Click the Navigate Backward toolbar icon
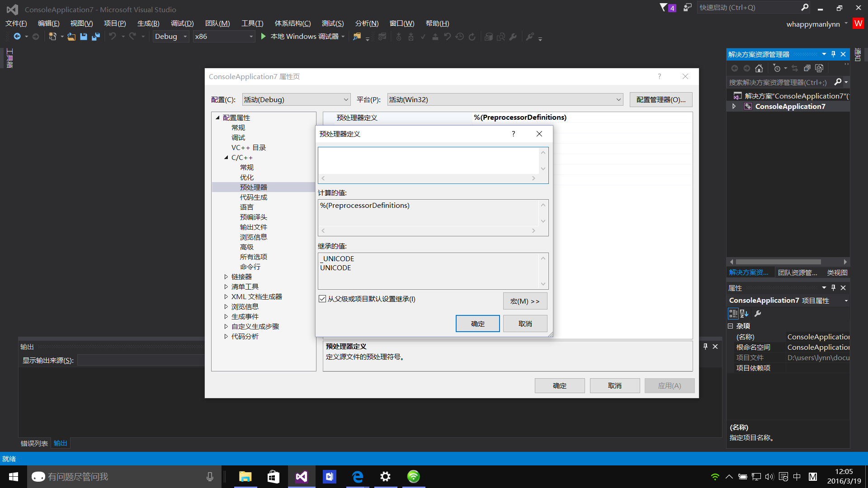The height and width of the screenshot is (488, 868). pyautogui.click(x=17, y=36)
